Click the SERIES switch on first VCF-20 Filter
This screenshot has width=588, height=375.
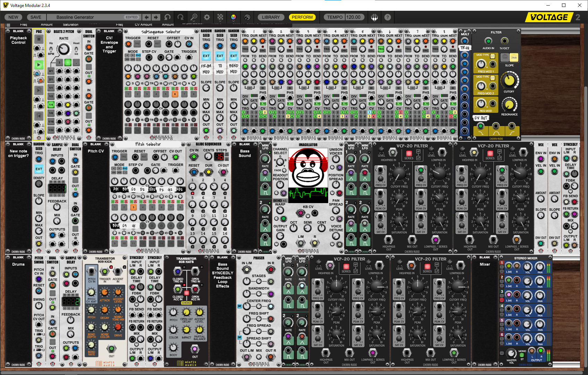[x=409, y=153]
